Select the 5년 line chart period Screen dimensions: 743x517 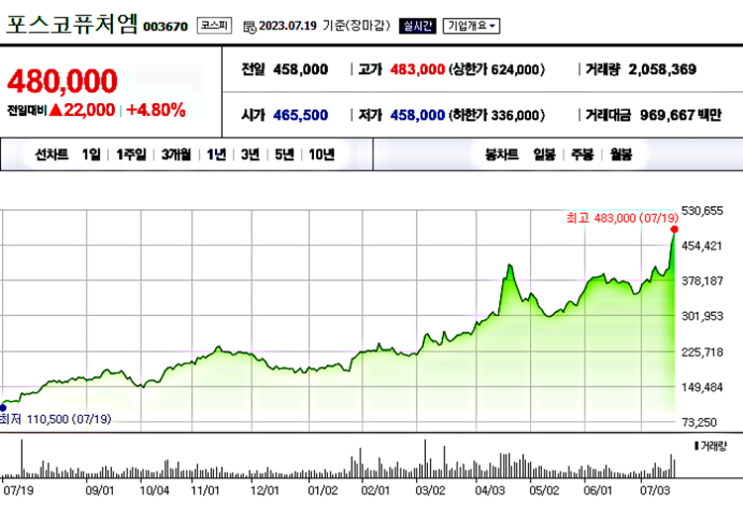[284, 154]
